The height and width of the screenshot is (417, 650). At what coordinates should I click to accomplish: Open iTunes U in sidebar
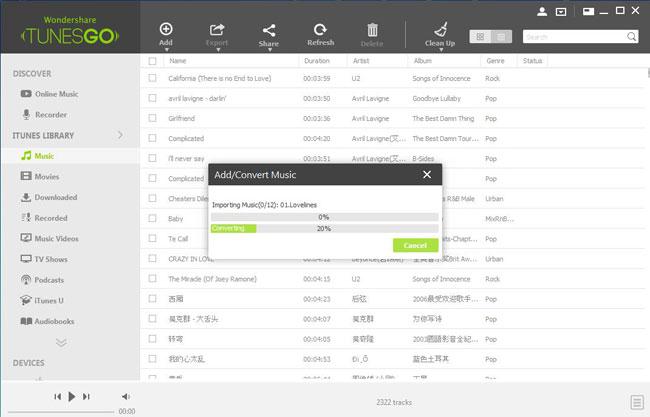(x=42, y=301)
